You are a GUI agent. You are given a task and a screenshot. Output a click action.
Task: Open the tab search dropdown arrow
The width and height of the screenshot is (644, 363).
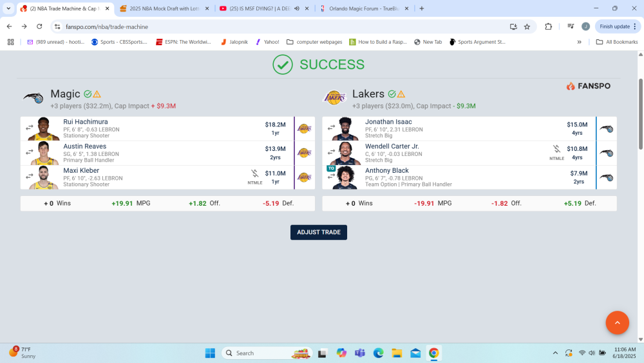tap(8, 8)
